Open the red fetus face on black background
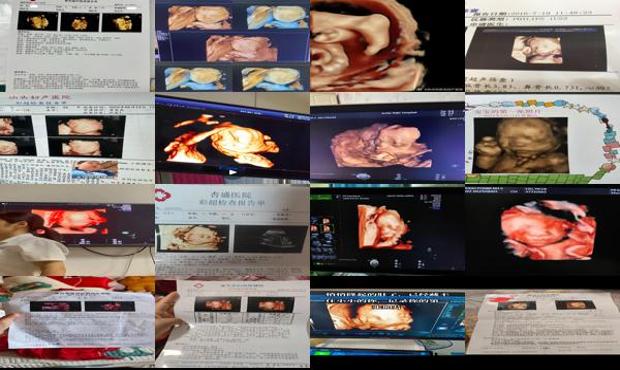 pyautogui.click(x=542, y=230)
